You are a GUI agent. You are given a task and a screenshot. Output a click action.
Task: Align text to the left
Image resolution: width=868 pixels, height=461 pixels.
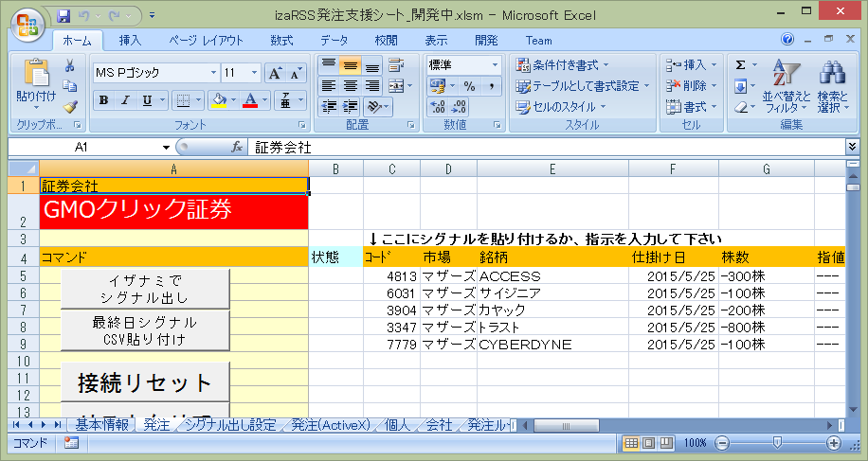click(x=329, y=86)
